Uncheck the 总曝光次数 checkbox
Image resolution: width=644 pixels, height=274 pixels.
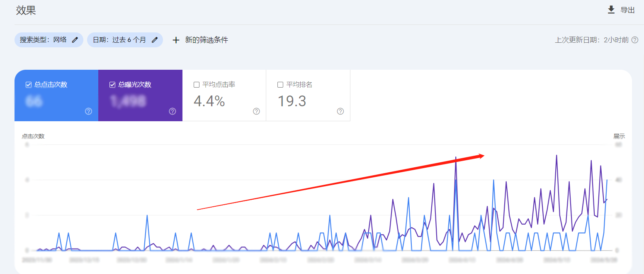[x=112, y=85]
